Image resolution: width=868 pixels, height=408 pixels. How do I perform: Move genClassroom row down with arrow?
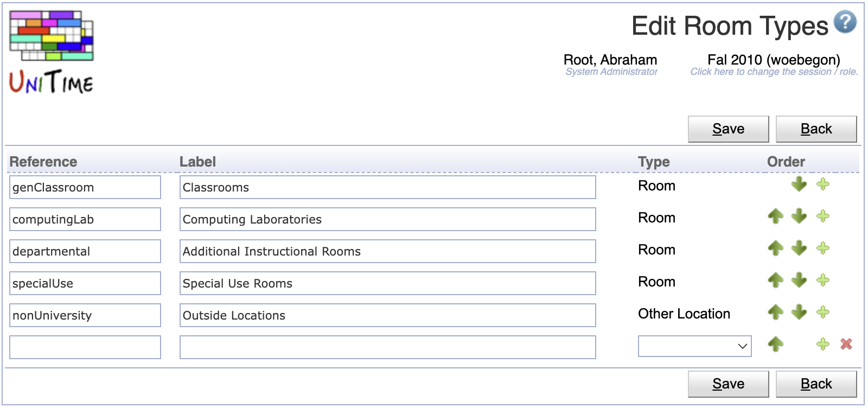click(x=799, y=184)
